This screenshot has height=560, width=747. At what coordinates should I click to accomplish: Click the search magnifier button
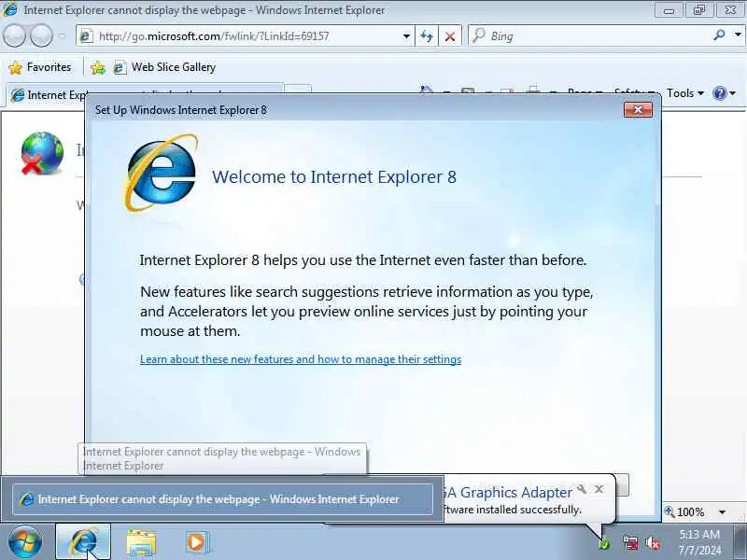coord(719,35)
